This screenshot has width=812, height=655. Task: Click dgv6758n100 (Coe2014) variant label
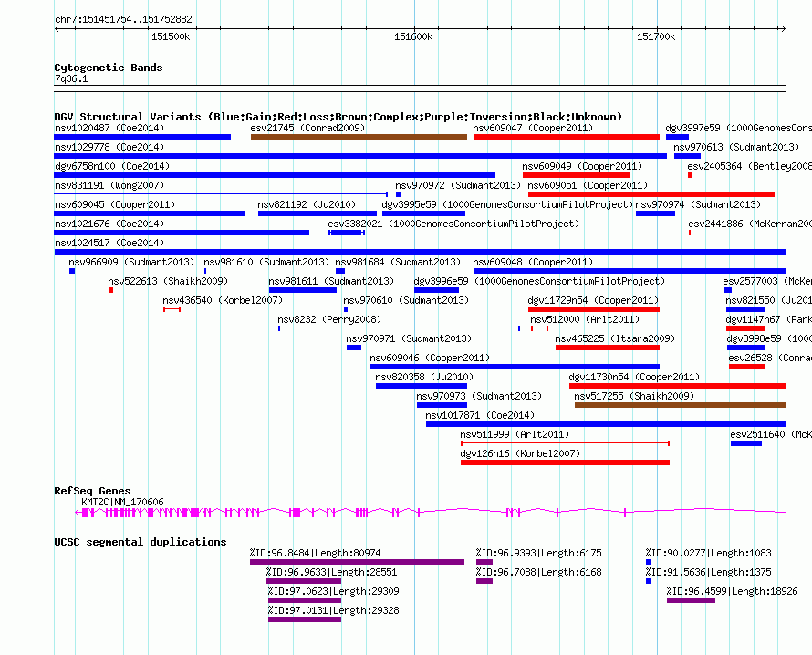(112, 166)
